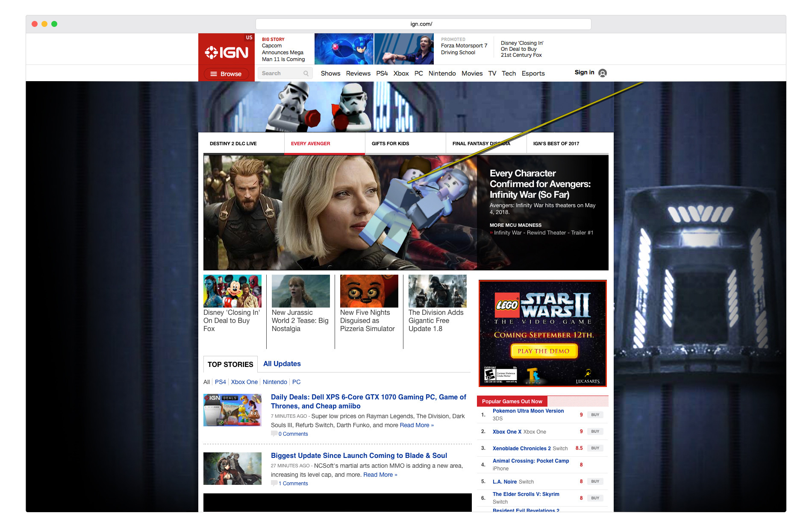Screen dimensions: 812x522
Task: Click the Disney Fox deal thumbnail
Action: pyautogui.click(x=232, y=291)
